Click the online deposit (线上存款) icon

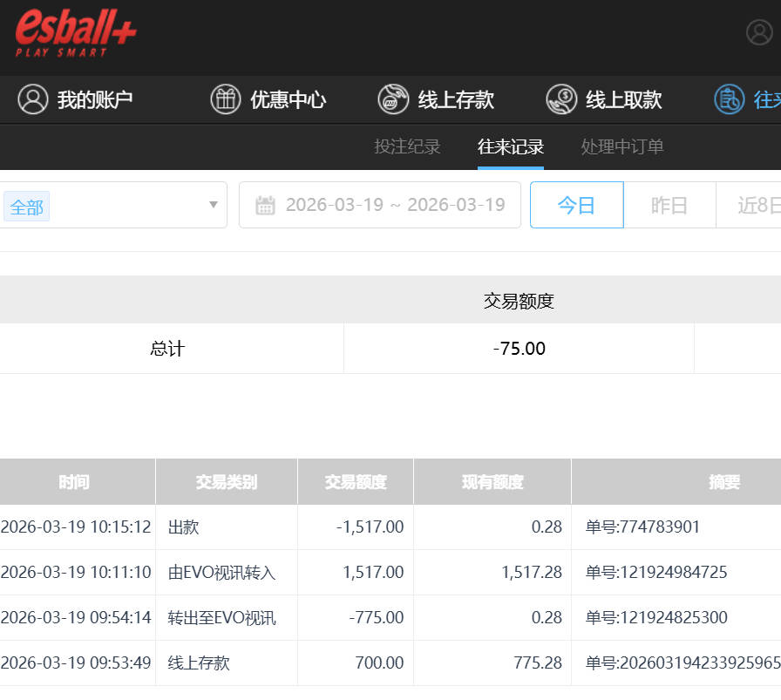pos(393,99)
